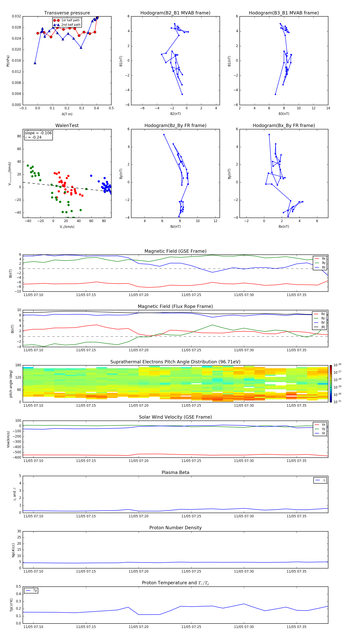Click the 'Proton Temperature and Te/Tp' title
Screen dimensions: 351x644
(175, 583)
